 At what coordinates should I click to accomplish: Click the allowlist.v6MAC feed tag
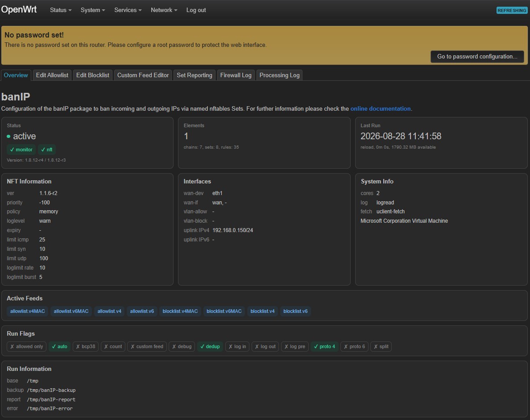[x=71, y=311]
